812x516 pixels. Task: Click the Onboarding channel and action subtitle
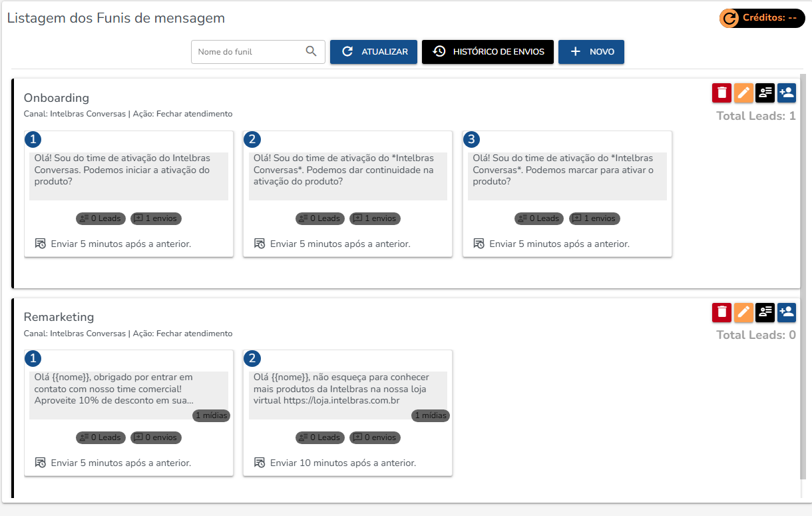128,114
